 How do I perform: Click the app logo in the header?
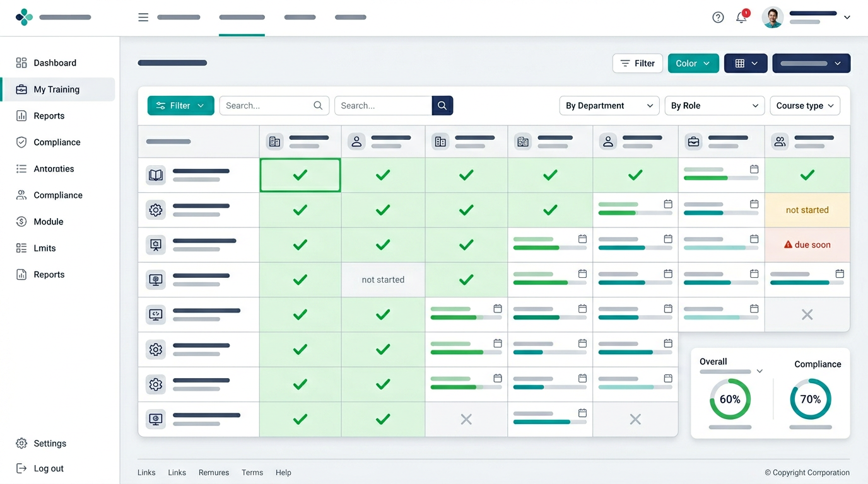[x=24, y=17]
